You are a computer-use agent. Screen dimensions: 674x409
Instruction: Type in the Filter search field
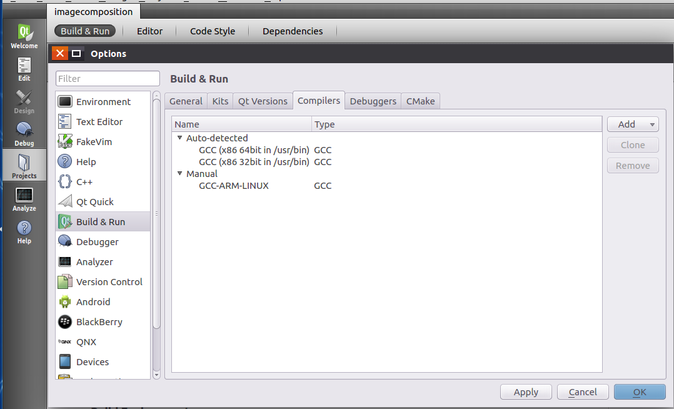pos(107,78)
